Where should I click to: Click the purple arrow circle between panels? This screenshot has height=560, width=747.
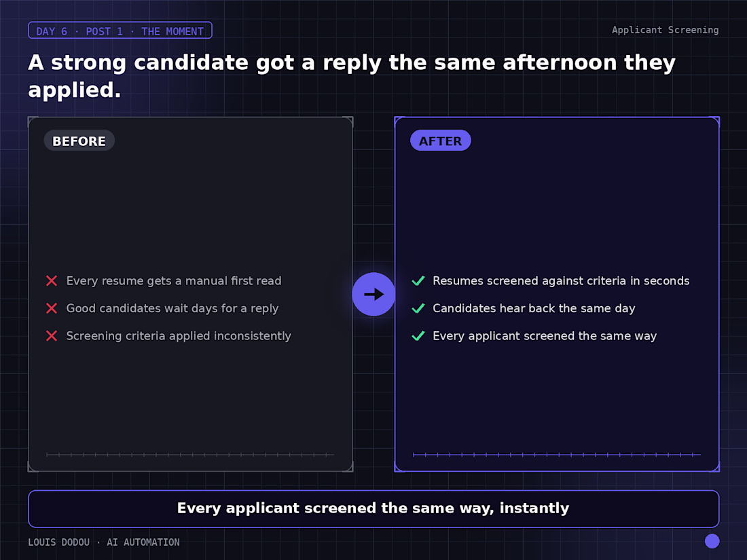click(x=373, y=295)
